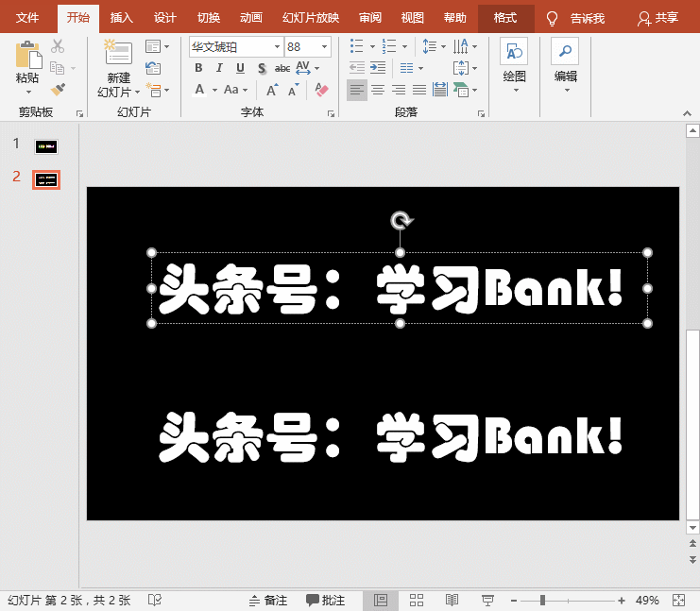Viewport: 700px width, 611px height.
Task: Toggle text shadow S button
Action: pyautogui.click(x=262, y=68)
